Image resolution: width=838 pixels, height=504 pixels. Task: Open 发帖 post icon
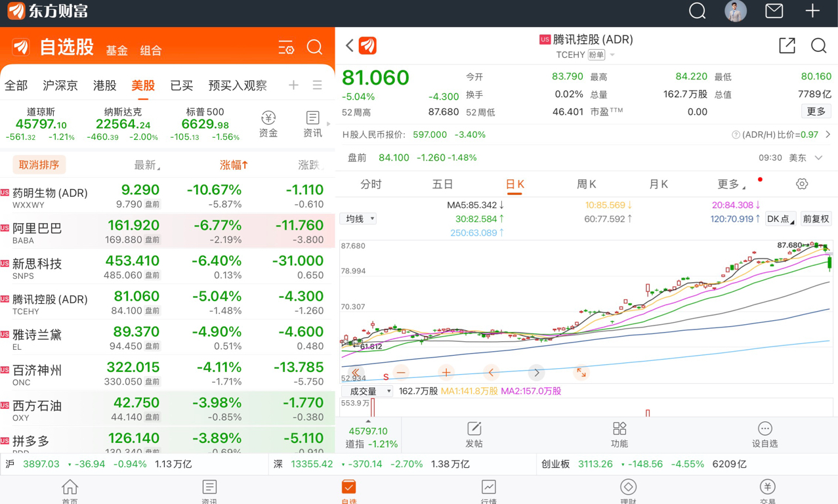click(x=474, y=435)
